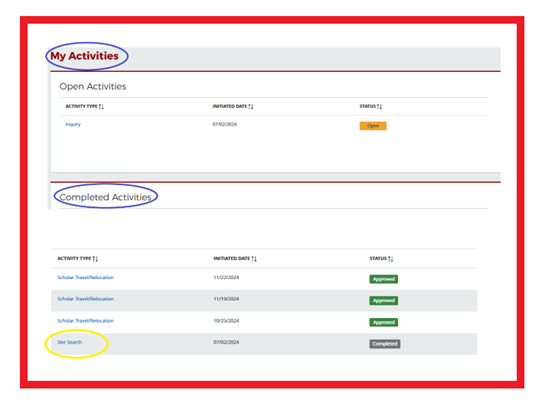Screen dimensions: 555x403
Task: Sort Open Activities by Status arrows
Action: point(379,106)
